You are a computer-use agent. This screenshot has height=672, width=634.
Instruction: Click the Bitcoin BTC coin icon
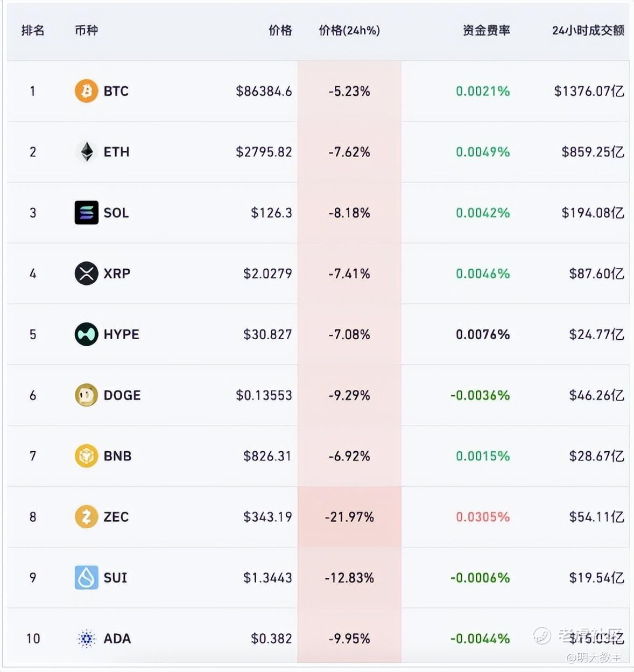[x=86, y=91]
